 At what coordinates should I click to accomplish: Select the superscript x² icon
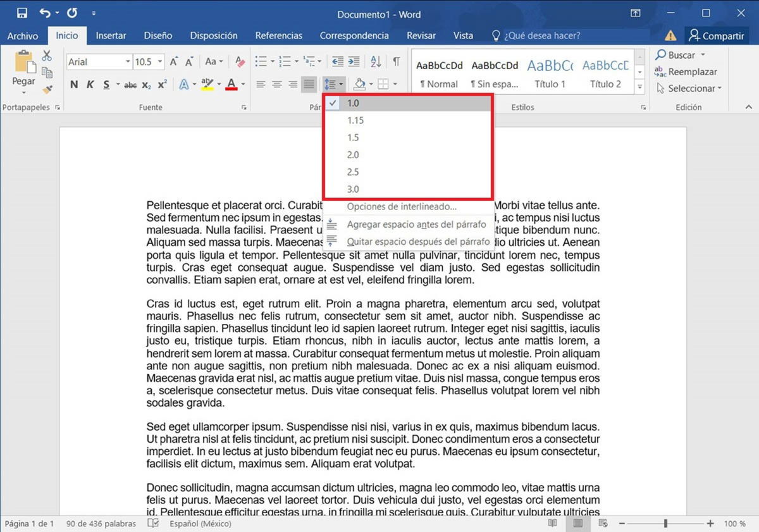(161, 84)
